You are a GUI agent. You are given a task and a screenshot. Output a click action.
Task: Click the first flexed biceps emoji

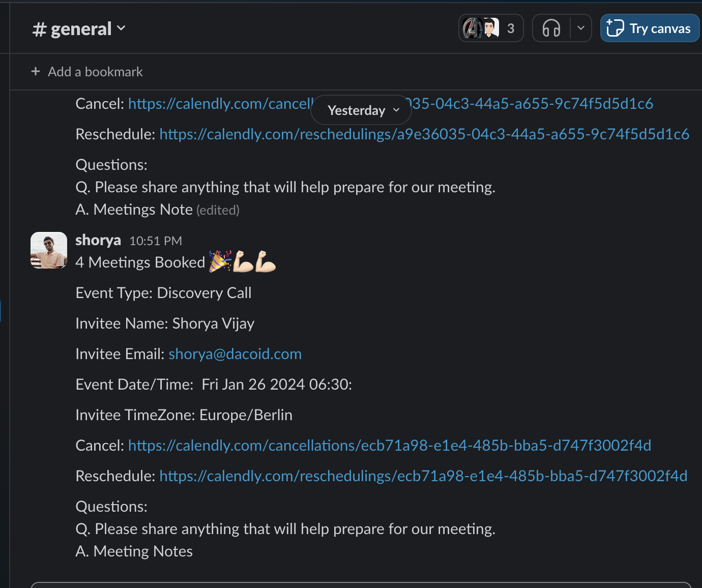[243, 261]
